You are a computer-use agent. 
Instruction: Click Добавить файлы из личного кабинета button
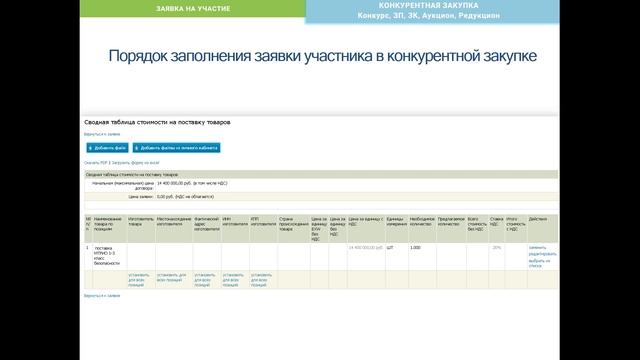176,148
